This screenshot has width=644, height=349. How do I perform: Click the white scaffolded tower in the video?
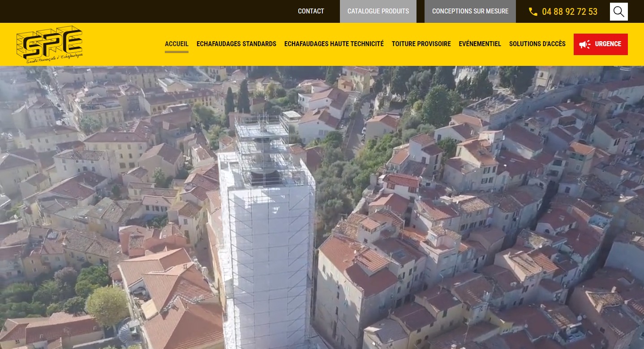point(267,251)
